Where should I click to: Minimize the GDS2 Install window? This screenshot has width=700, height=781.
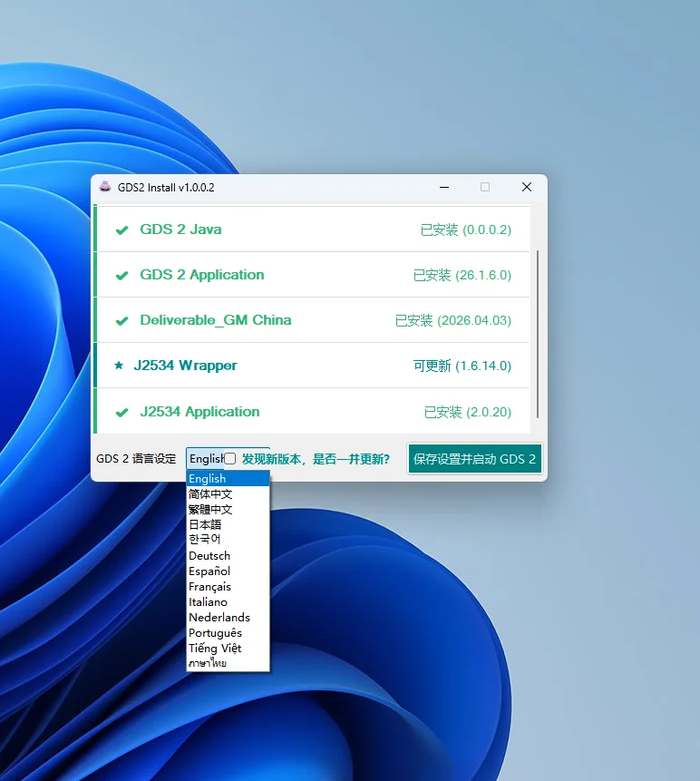tap(444, 187)
